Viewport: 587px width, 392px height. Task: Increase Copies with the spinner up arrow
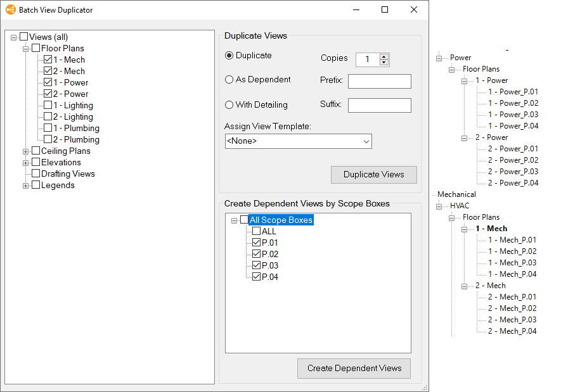pyautogui.click(x=384, y=56)
